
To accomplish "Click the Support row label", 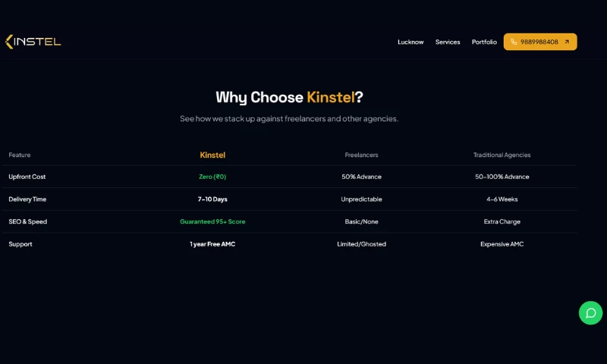I will (20, 244).
